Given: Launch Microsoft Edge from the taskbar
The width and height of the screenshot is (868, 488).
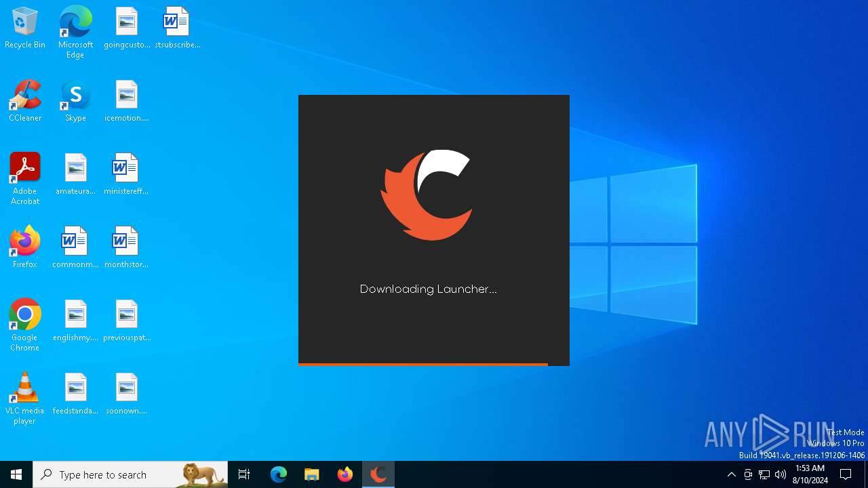Looking at the screenshot, I should click(279, 474).
